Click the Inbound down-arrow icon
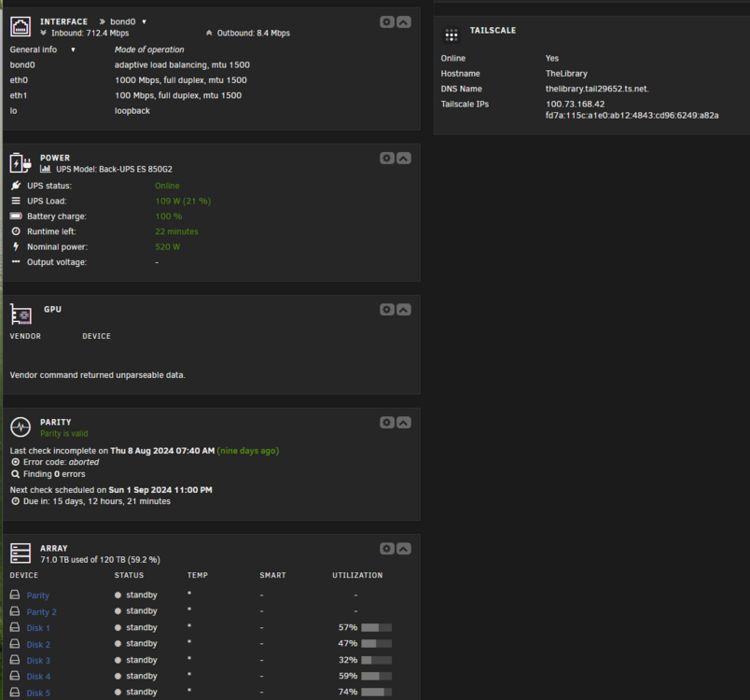The width and height of the screenshot is (750, 700). 44,33
